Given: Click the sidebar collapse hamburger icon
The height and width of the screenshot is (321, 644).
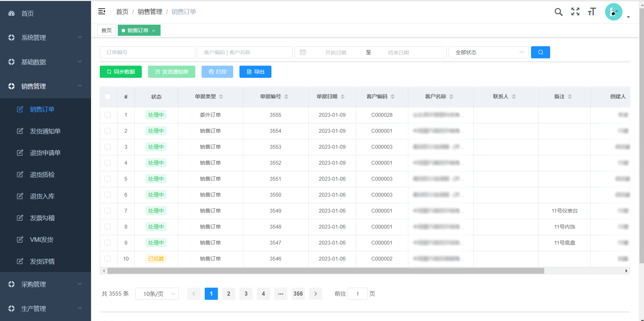Looking at the screenshot, I should [x=101, y=11].
